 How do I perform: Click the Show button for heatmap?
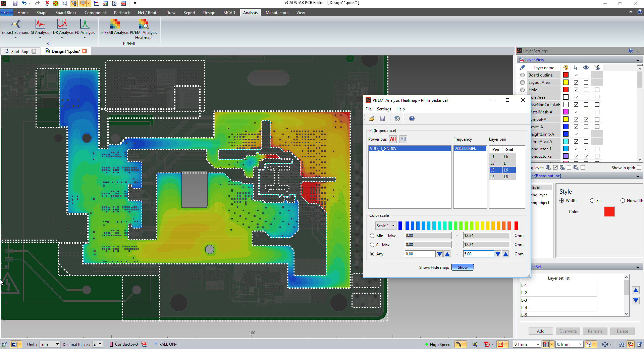(463, 267)
